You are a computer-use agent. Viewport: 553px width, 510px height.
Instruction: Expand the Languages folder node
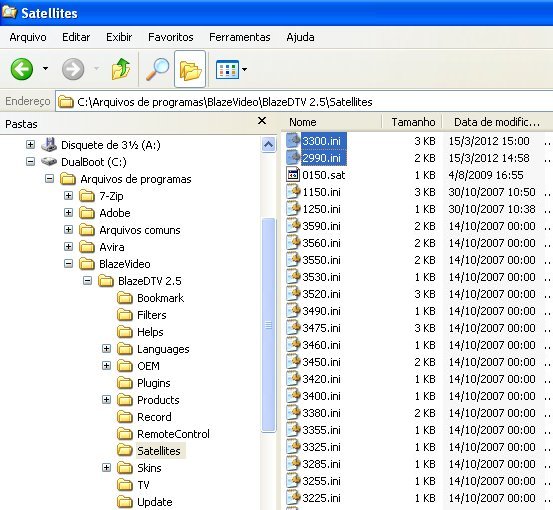pos(106,349)
